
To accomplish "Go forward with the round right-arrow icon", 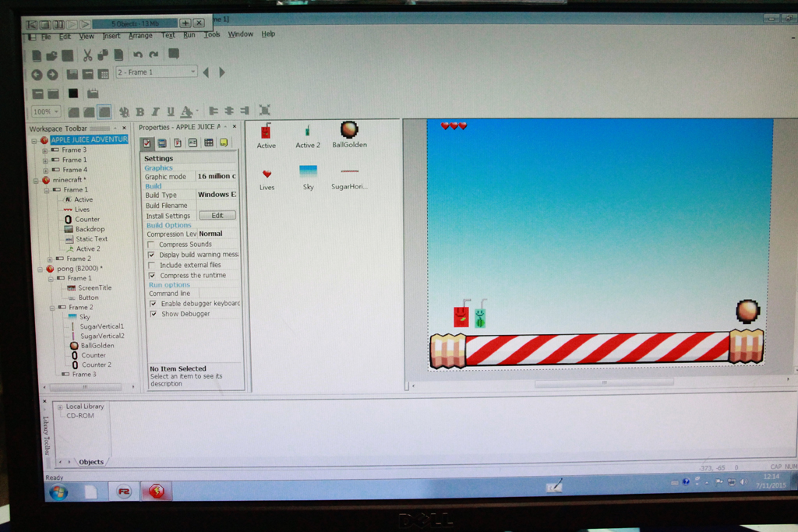I will tap(52, 75).
